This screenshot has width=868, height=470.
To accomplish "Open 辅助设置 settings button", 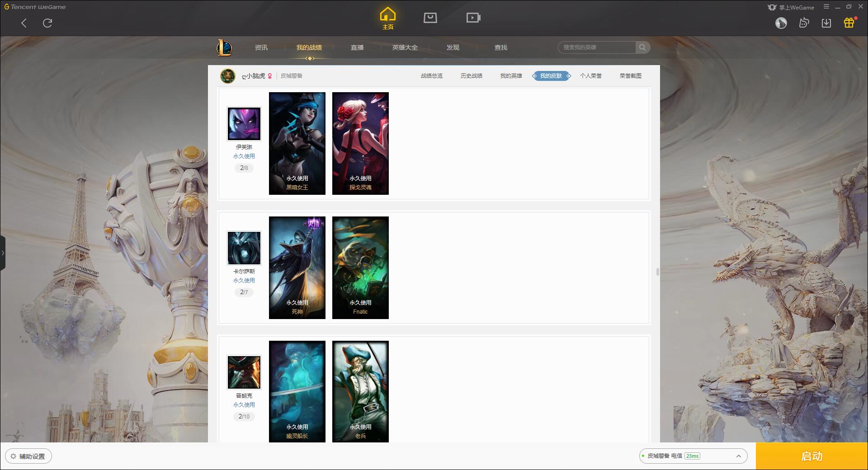I will (28, 456).
